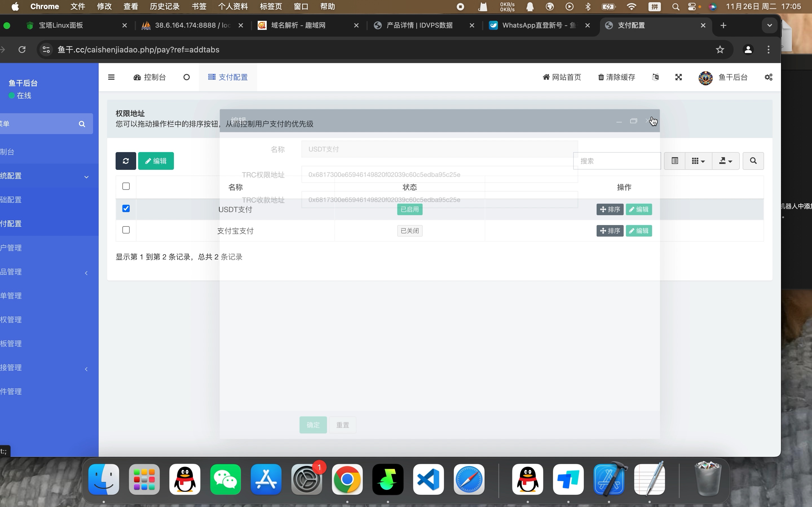
Task: Click 确定 confirmation button
Action: pyautogui.click(x=313, y=425)
